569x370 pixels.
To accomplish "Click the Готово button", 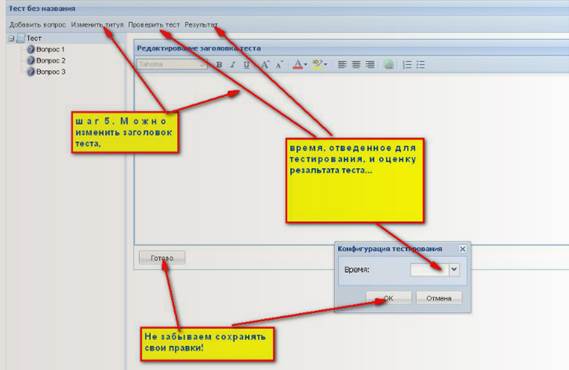I will coord(162,258).
